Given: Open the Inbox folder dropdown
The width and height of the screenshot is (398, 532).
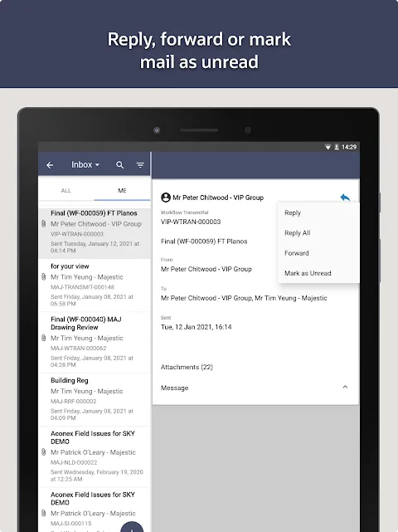Looking at the screenshot, I should coord(85,165).
